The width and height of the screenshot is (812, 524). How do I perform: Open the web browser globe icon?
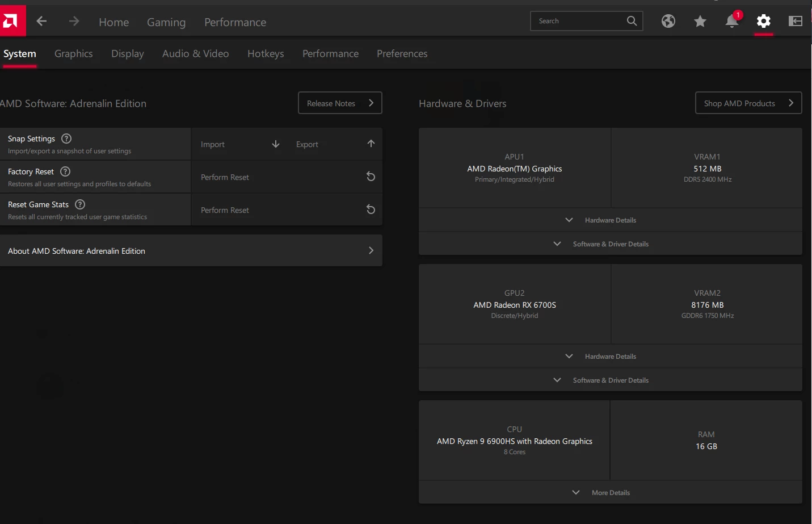tap(668, 21)
